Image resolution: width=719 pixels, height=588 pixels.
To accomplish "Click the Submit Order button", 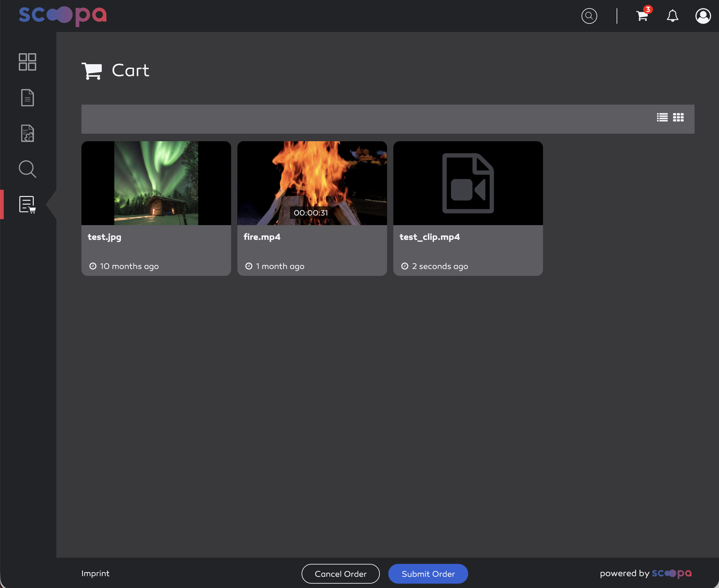I will [428, 574].
